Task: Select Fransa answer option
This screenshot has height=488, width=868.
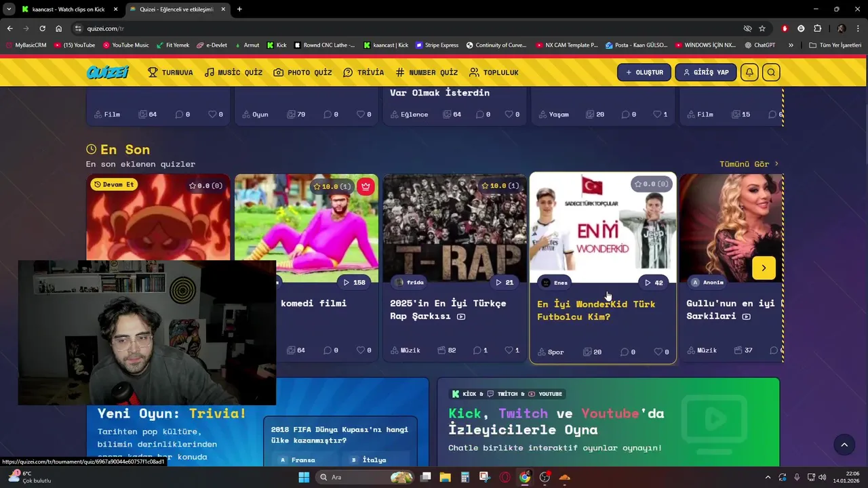Action: (298, 460)
